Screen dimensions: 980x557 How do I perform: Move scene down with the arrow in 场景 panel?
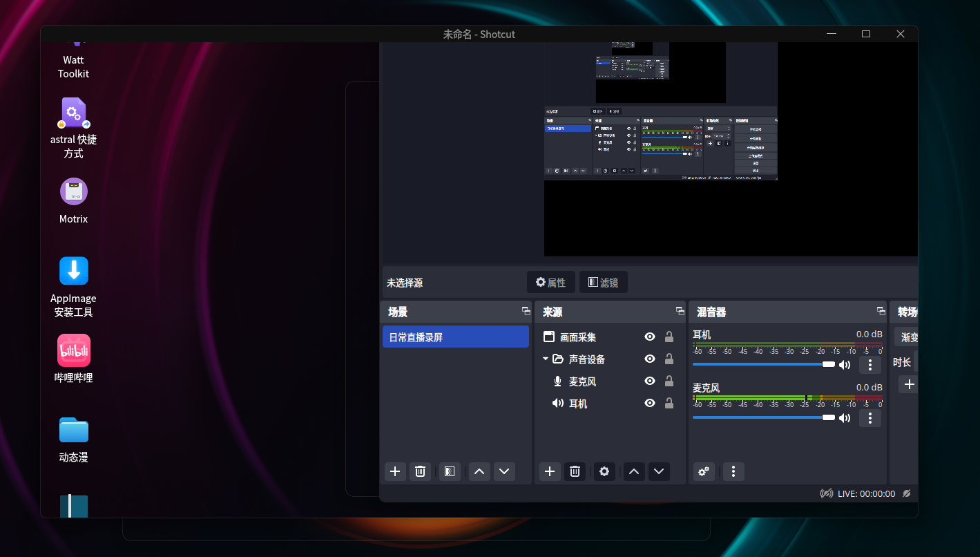pyautogui.click(x=504, y=471)
